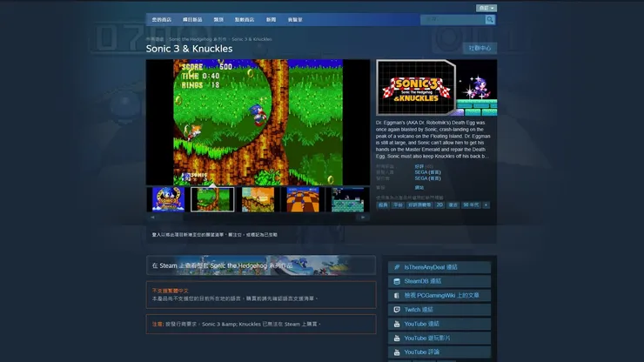Open the 自訂 dropdown at top right
The height and width of the screenshot is (362, 644).
486,8
